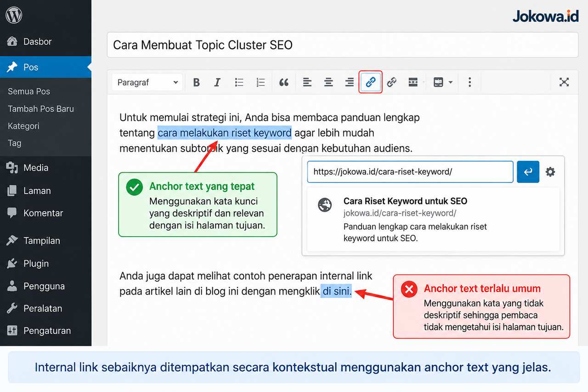
Task: Insert a bulleted list
Action: pyautogui.click(x=239, y=82)
